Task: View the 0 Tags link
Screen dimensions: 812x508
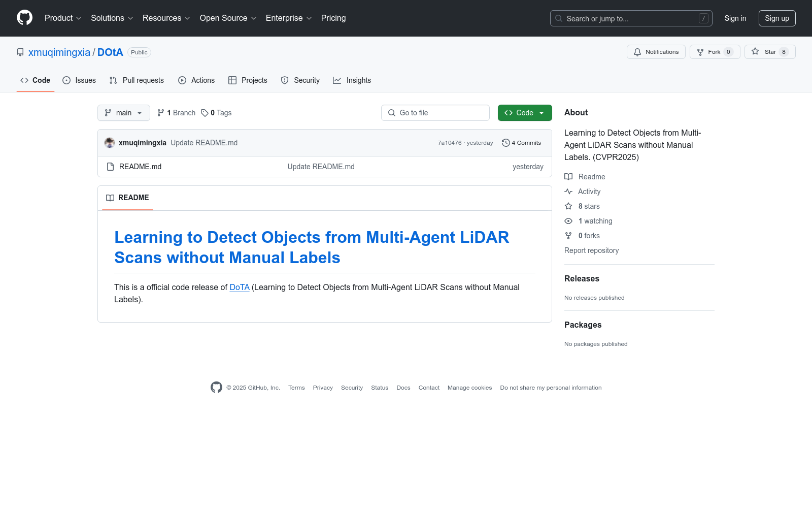Action: [x=216, y=113]
